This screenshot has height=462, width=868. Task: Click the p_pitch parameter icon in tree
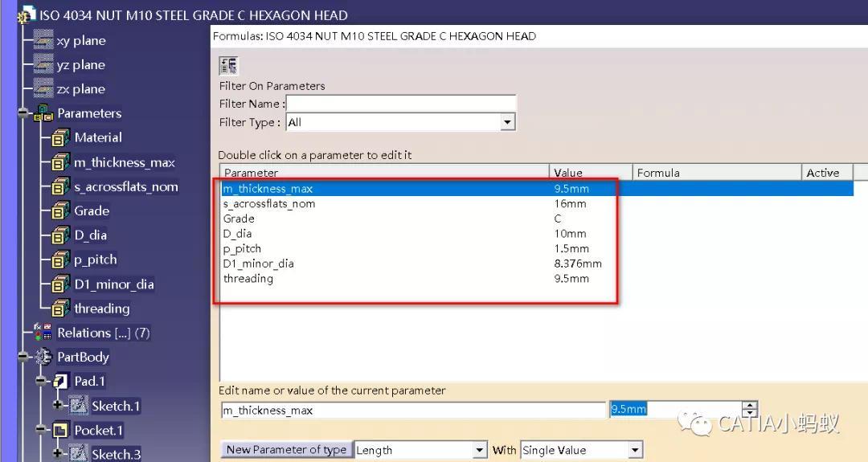pos(60,260)
